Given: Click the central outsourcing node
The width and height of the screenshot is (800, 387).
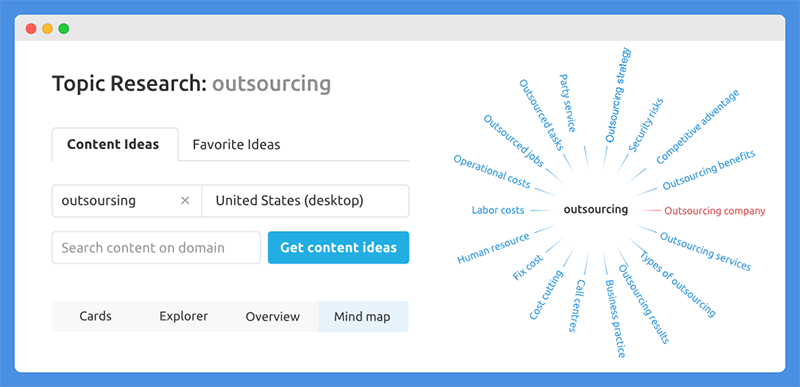Looking at the screenshot, I should (595, 210).
